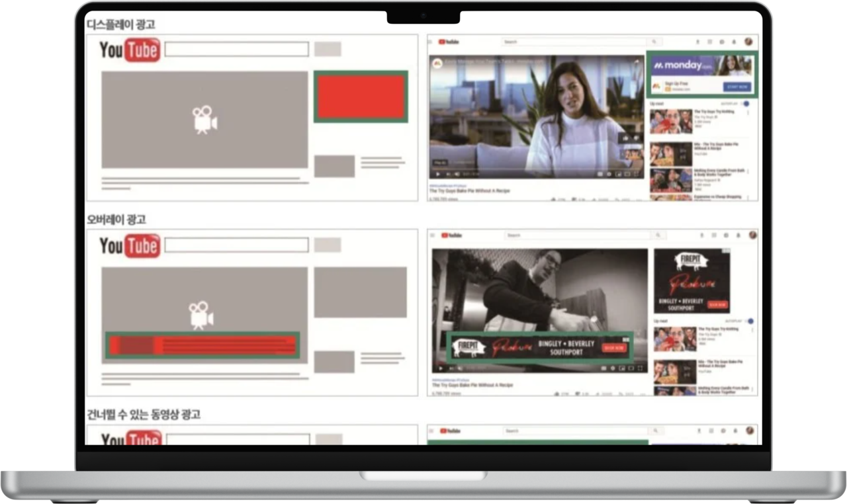
Task: Switch woman's video player to theater mode
Action: (x=627, y=174)
